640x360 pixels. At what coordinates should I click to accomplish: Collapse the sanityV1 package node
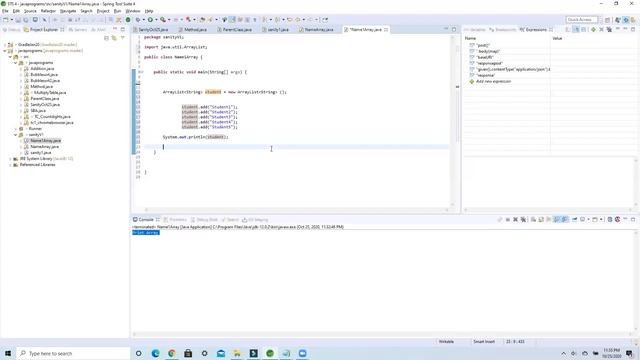[x=16, y=135]
